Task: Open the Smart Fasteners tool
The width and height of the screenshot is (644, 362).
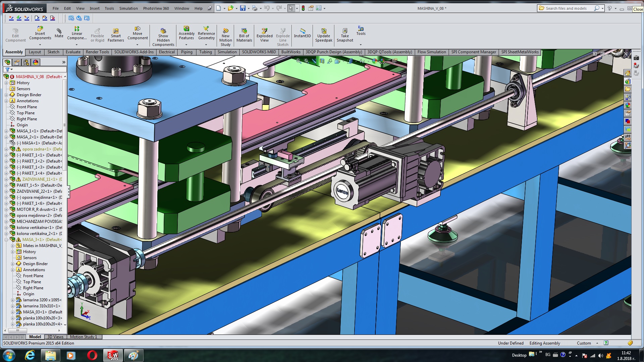Action: [x=116, y=31]
